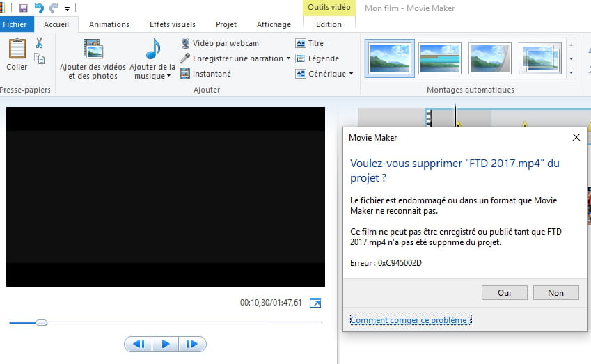Open the Edition tab under Outils vidéo
This screenshot has height=364, width=591.
pos(329,24)
